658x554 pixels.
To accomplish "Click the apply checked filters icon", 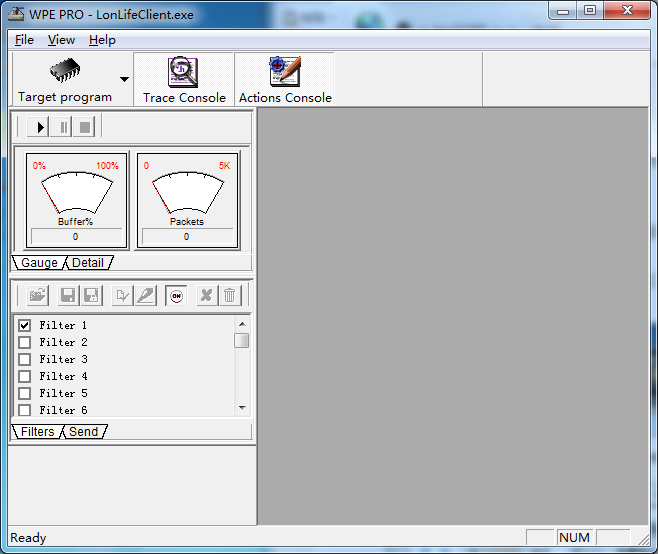I will pyautogui.click(x=123, y=295).
